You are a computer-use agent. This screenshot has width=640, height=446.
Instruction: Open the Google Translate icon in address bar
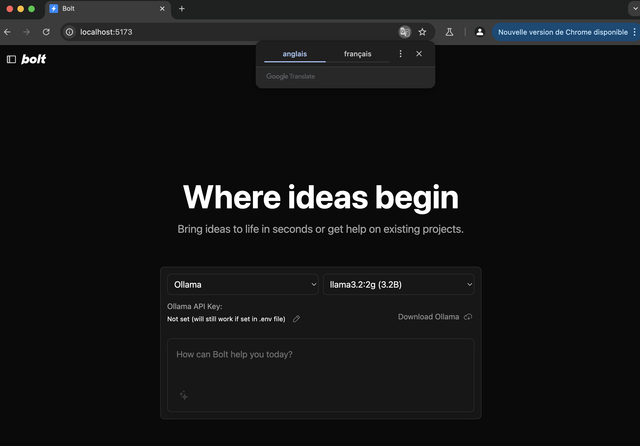tap(404, 32)
